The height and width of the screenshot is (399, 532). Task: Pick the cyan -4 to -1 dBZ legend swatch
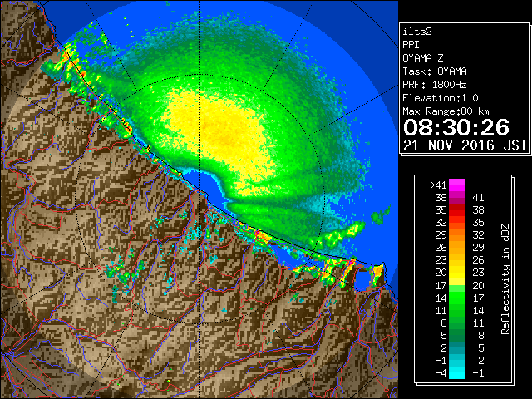[x=457, y=373]
